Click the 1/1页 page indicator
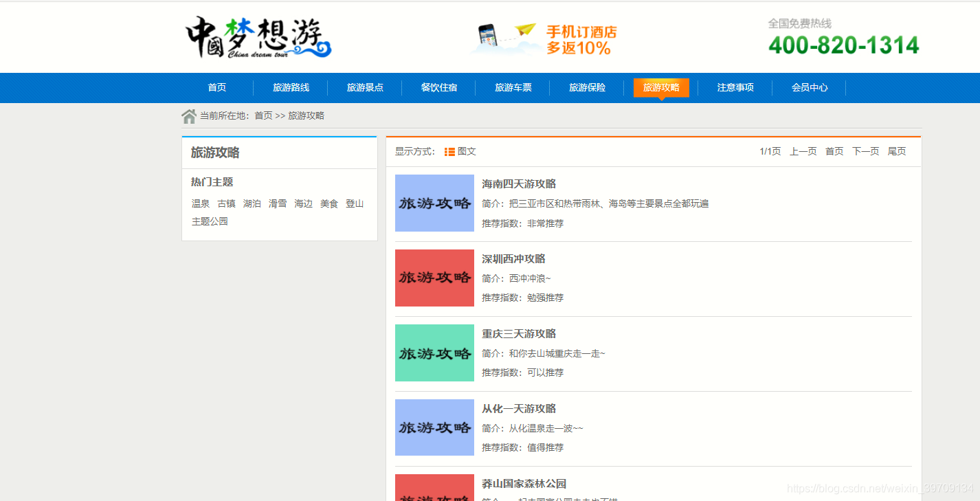 click(x=770, y=152)
